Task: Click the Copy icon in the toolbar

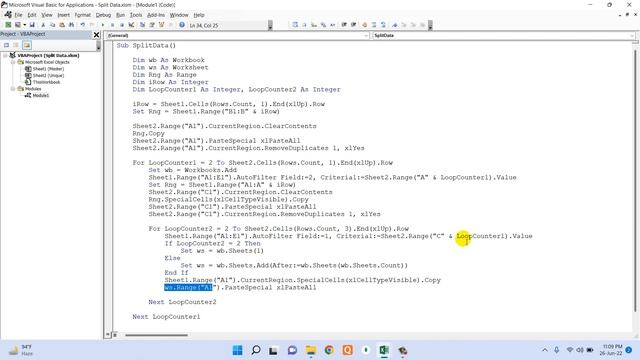Action: coord(52,25)
